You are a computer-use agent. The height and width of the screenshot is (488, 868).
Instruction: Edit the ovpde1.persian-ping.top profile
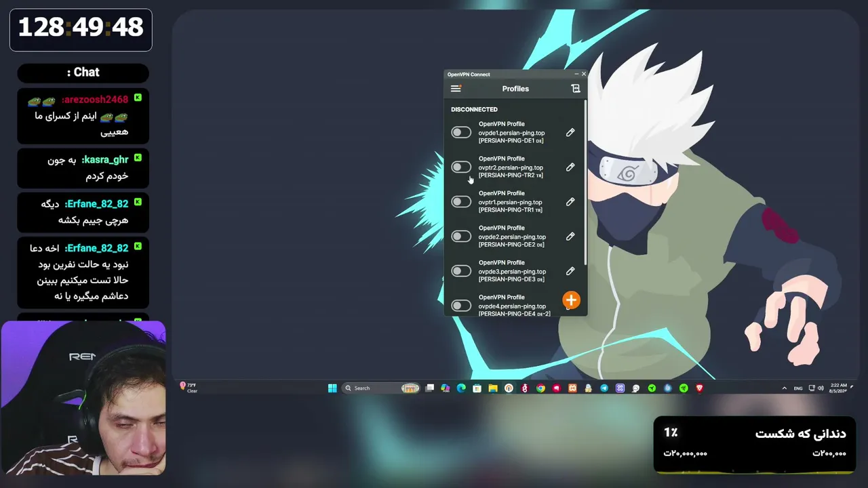pyautogui.click(x=570, y=133)
